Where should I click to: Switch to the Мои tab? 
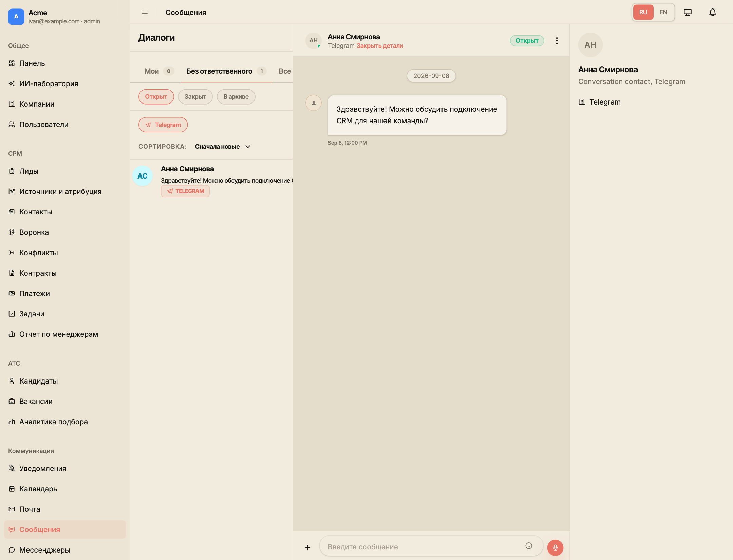(x=159, y=71)
